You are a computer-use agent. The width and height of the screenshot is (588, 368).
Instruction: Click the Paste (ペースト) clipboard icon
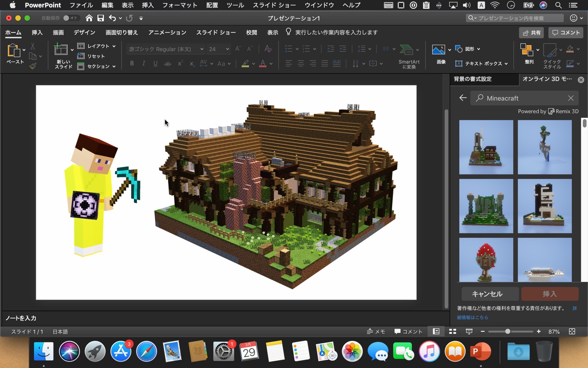pyautogui.click(x=14, y=51)
